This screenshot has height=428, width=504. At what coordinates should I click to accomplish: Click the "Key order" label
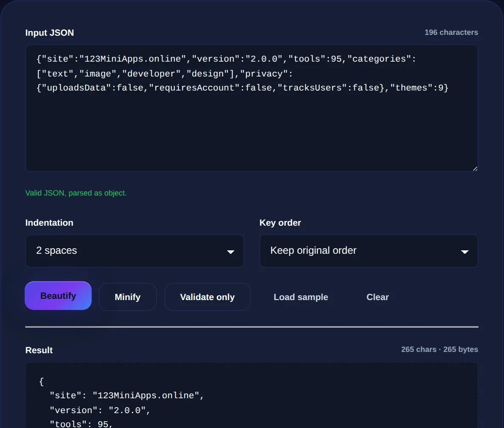[x=280, y=223]
